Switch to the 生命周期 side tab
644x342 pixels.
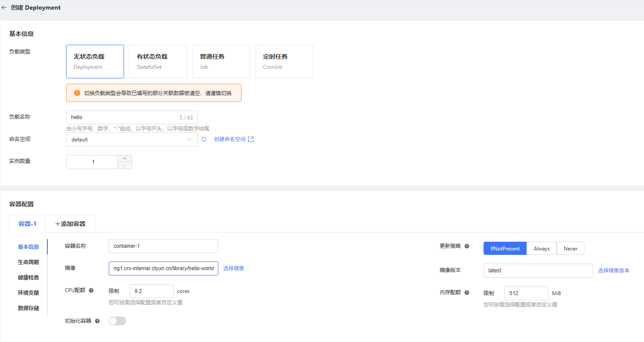[28, 262]
